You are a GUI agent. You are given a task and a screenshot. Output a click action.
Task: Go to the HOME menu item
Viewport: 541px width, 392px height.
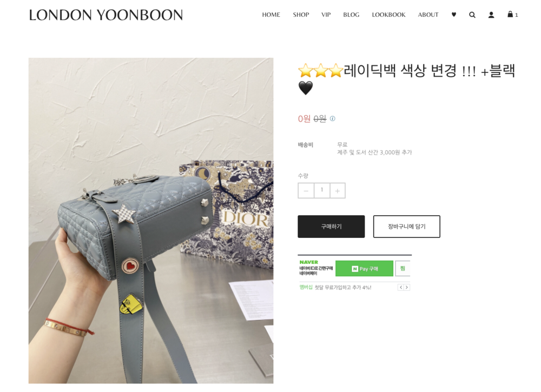tap(271, 15)
